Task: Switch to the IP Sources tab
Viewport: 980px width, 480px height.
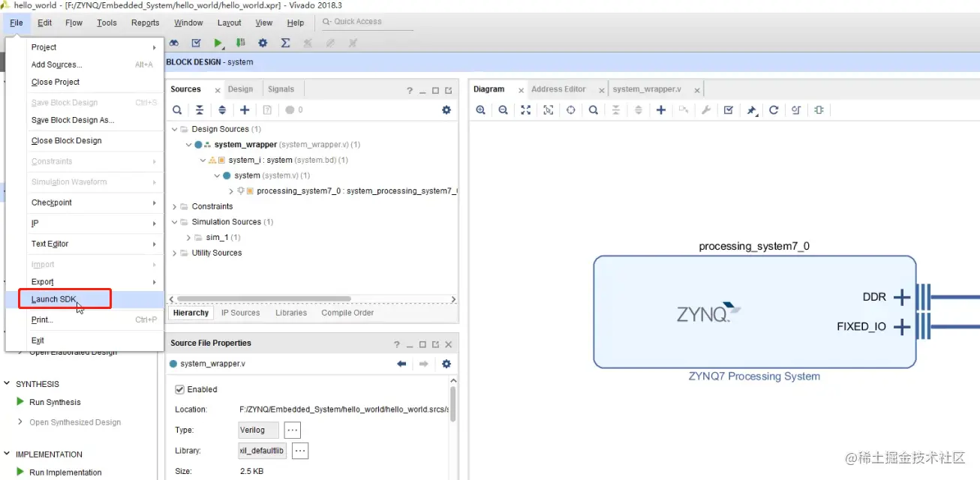Action: click(x=240, y=313)
